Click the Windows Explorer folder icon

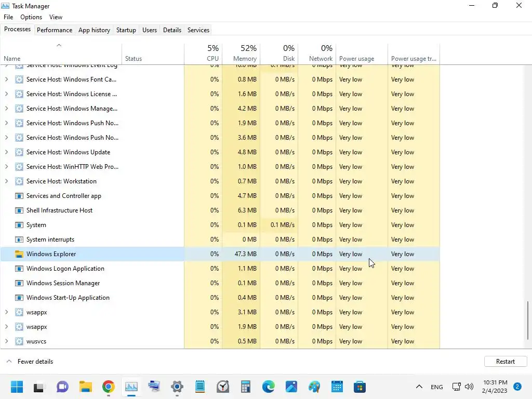pos(19,254)
